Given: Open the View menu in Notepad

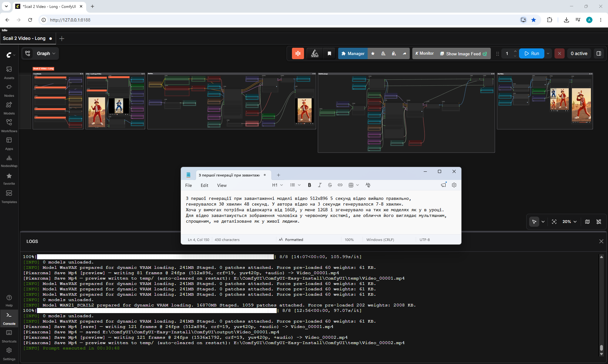Looking at the screenshot, I should pyautogui.click(x=222, y=185).
